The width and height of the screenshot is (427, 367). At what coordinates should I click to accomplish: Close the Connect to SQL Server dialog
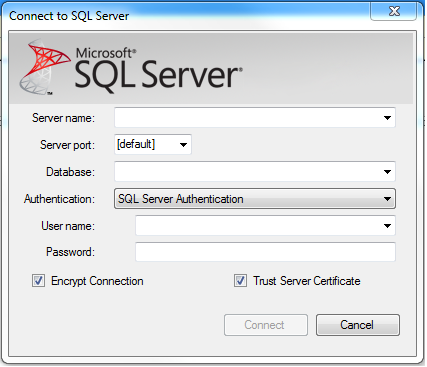(x=394, y=12)
